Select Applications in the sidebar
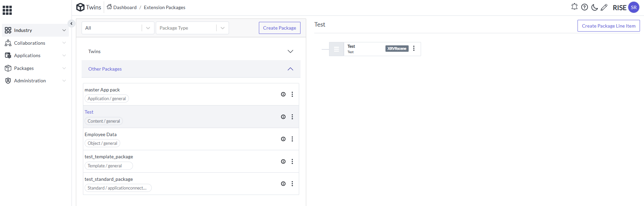This screenshot has height=206, width=644. point(35,55)
